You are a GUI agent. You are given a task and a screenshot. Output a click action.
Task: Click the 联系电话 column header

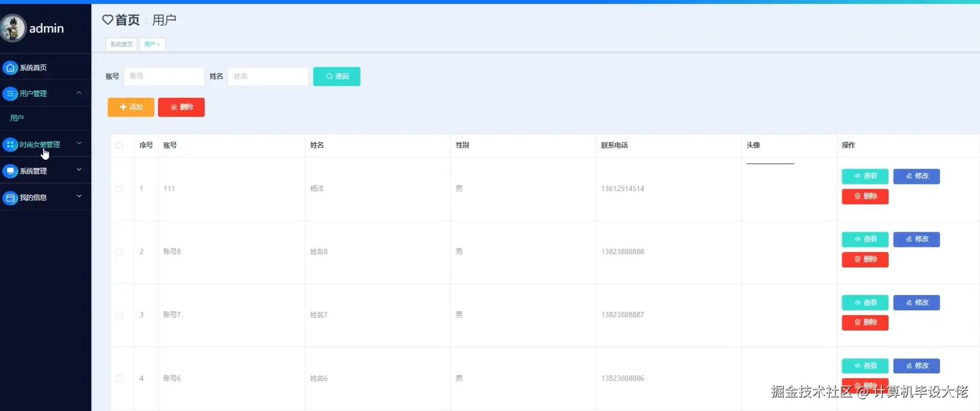click(615, 146)
